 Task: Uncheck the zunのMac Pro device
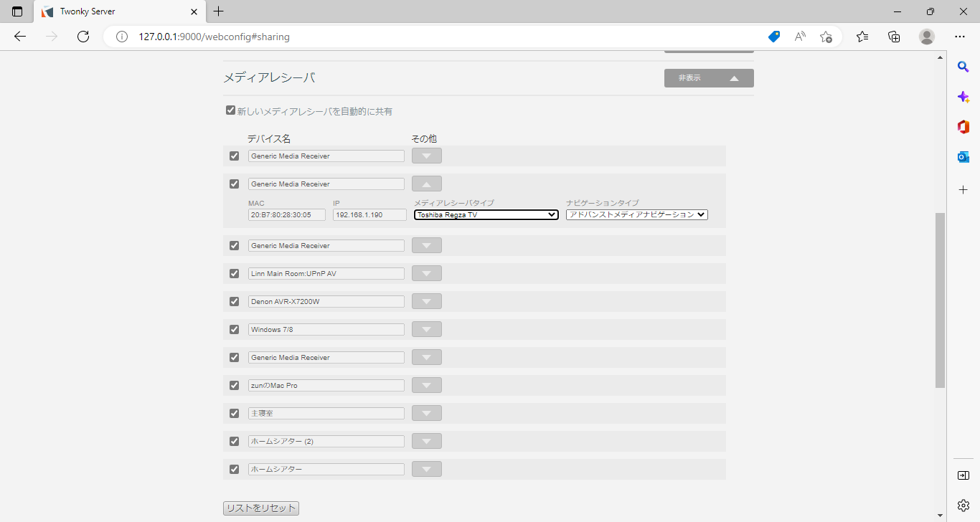234,385
